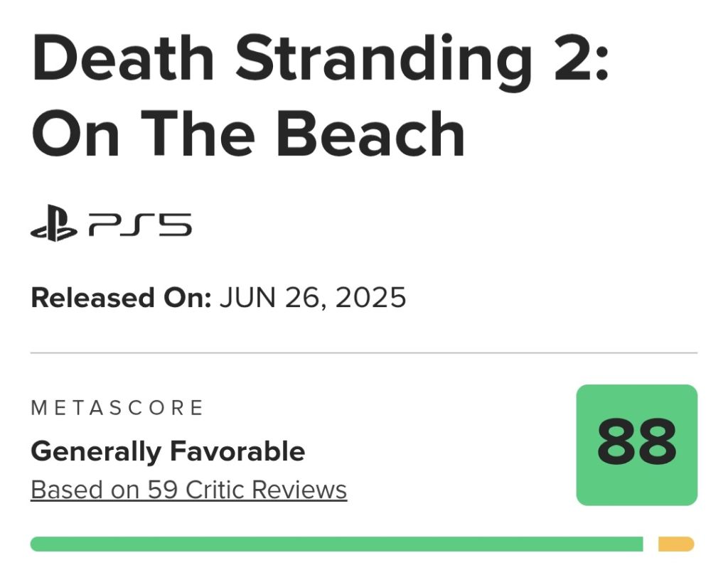Click the word Beach in the title
Image resolution: width=728 pixels, height=565 pixels.
tap(370, 134)
